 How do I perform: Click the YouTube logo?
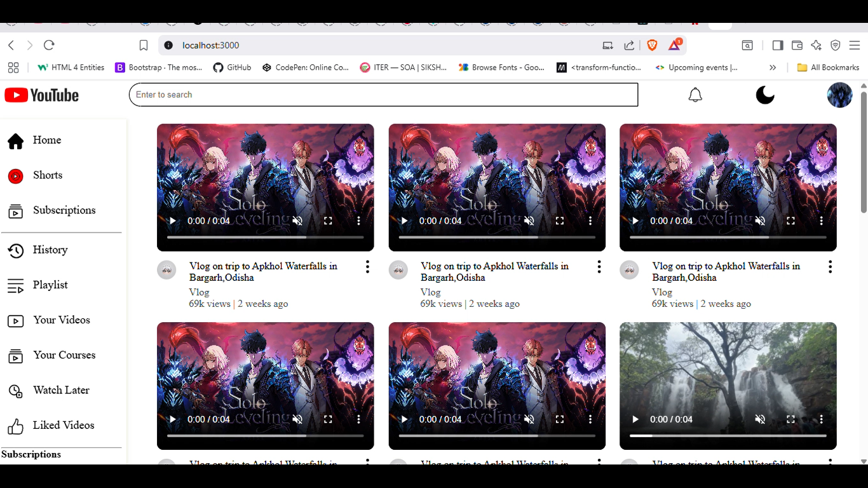(42, 95)
